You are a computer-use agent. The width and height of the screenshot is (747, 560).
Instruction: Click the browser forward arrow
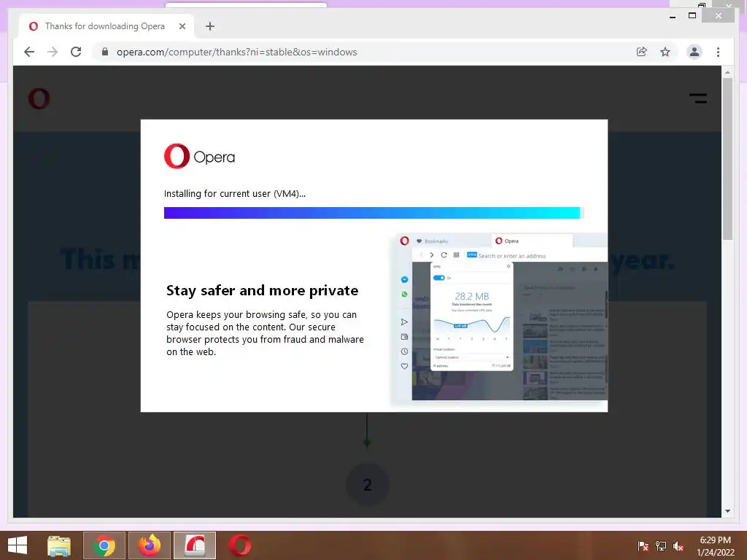click(x=53, y=52)
